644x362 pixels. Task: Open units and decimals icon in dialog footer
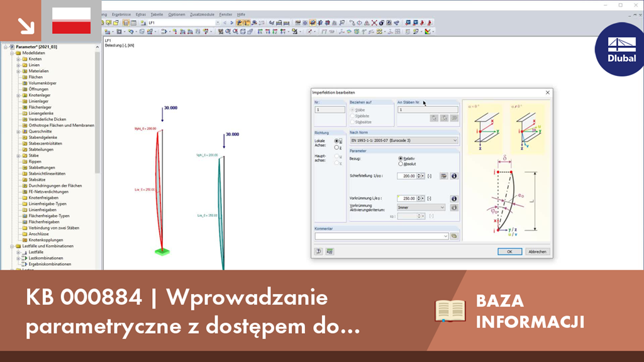330,251
